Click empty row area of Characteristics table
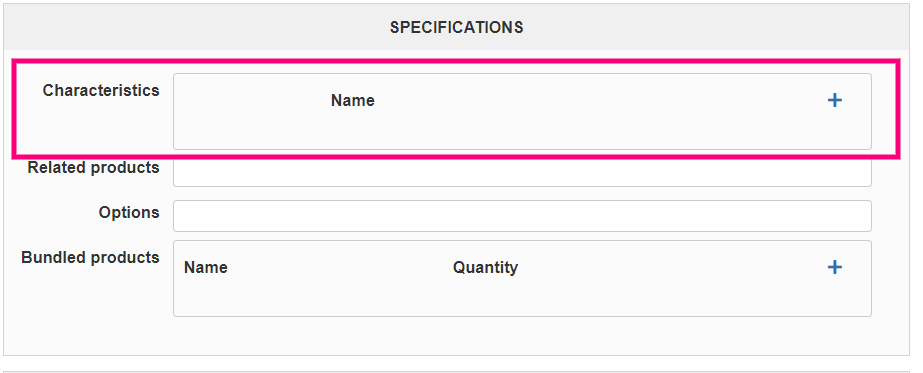Screen dimensions: 923x373 point(522,132)
